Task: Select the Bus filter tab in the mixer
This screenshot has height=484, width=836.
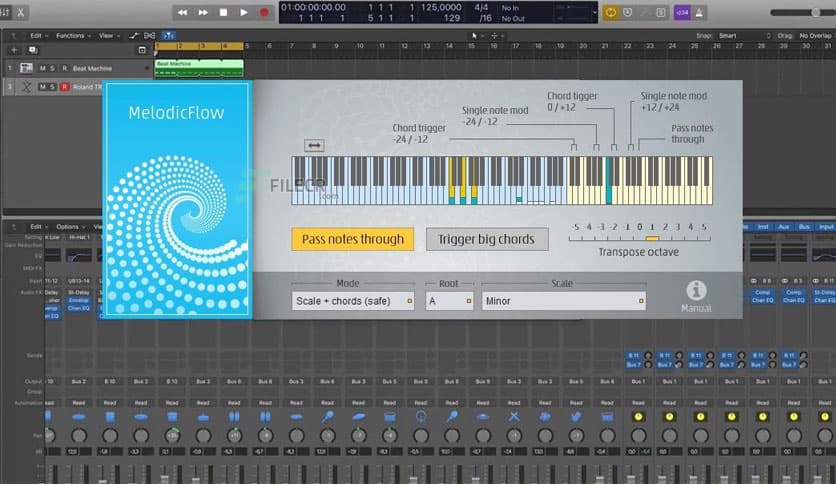Action: [x=804, y=227]
